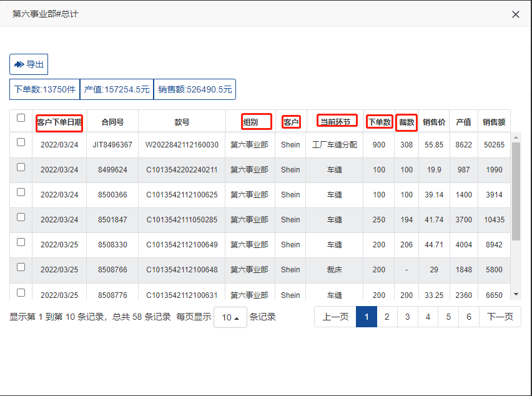The image size is (532, 396).
Task: Click the 销售额:526490.5元 summary badge
Action: tap(195, 89)
